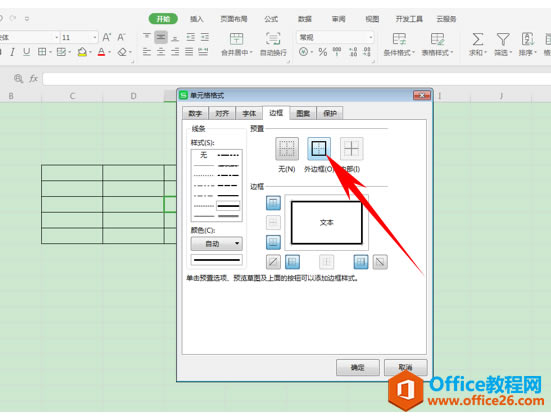Choose the 无 line style
The image size is (551, 418).
pyautogui.click(x=204, y=155)
